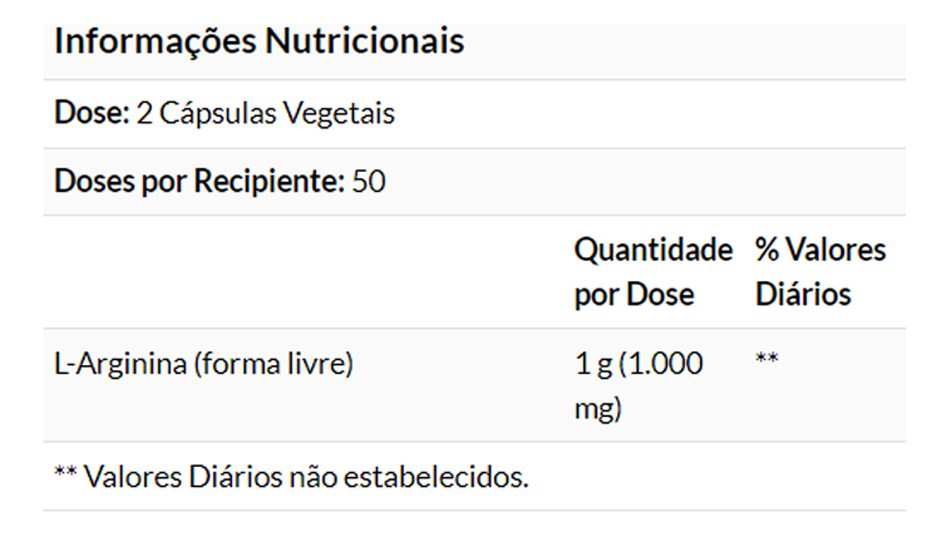Screen dimensions: 949x536
Task: Select the (forma livre) text
Action: coord(271,364)
